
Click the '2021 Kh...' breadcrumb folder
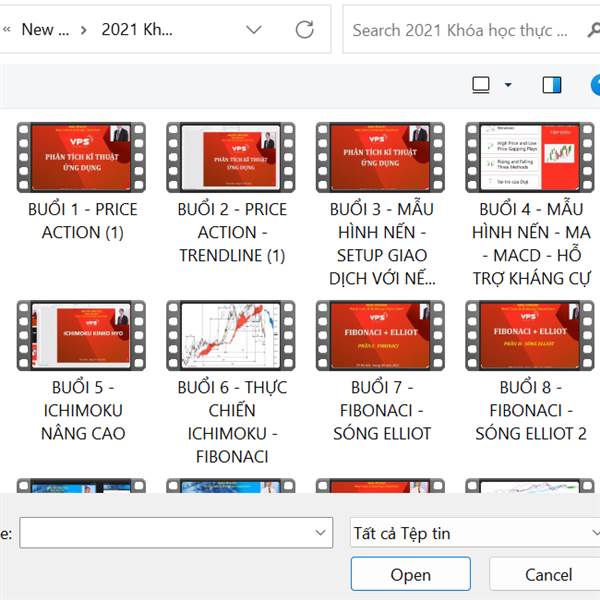point(137,29)
